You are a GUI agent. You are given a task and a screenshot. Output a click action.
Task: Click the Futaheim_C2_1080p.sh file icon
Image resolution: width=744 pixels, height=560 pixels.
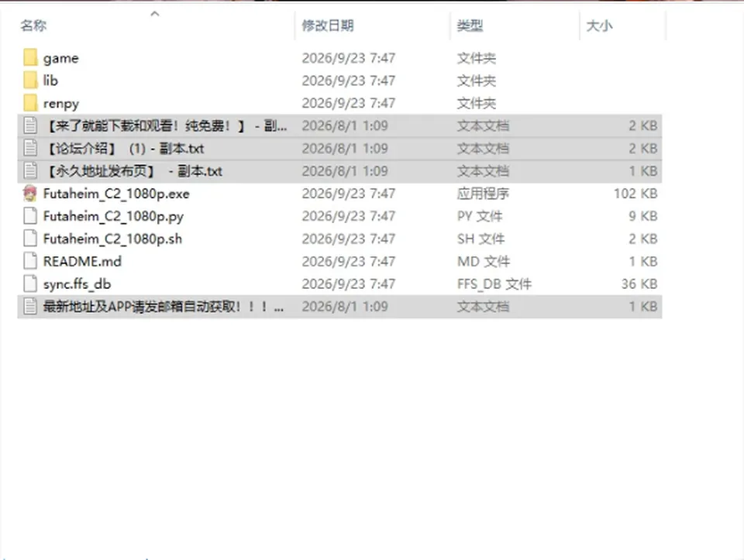30,239
